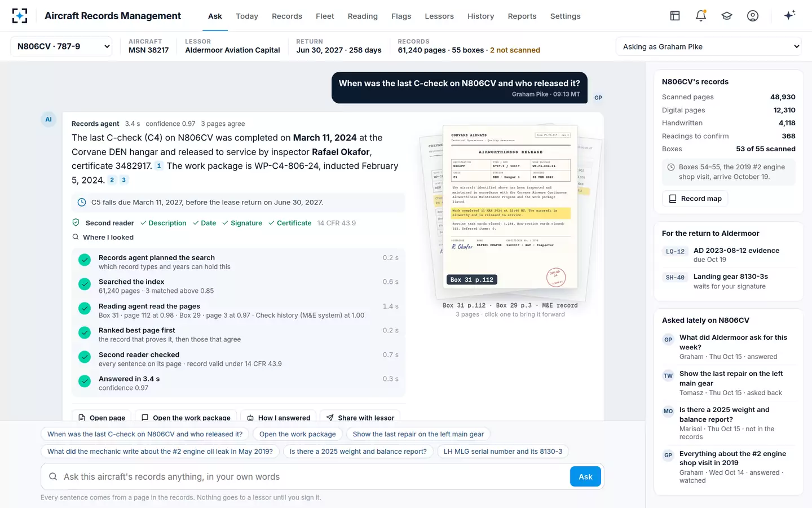Click citation marker 1 in the answer
812x508 pixels.
point(158,166)
